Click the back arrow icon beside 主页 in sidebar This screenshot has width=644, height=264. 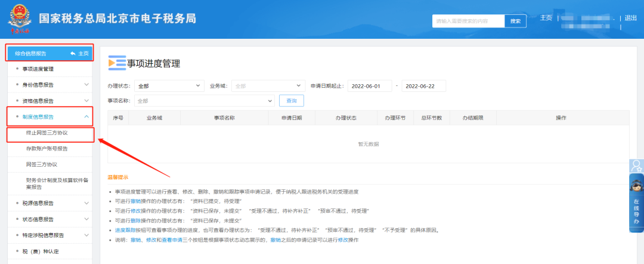coord(73,54)
